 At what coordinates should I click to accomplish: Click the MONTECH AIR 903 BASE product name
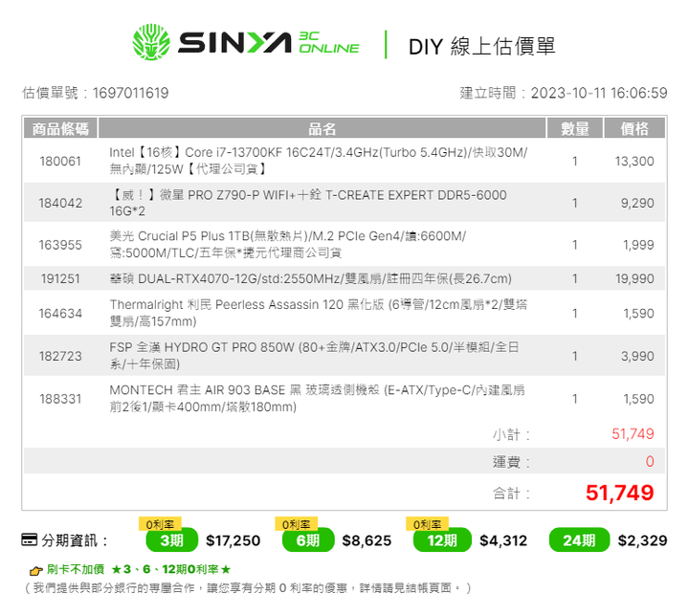coord(317,399)
